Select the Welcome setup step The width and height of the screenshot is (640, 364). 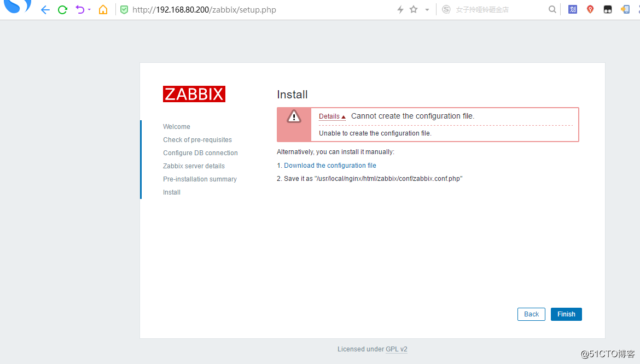click(x=176, y=127)
